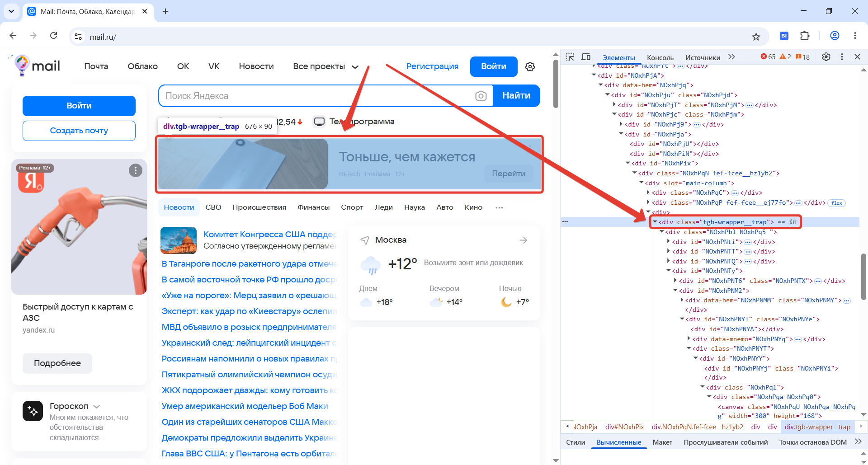Click the page vertical scrollbar thumb
Image resolution: width=868 pixels, height=465 pixels.
tap(556, 84)
